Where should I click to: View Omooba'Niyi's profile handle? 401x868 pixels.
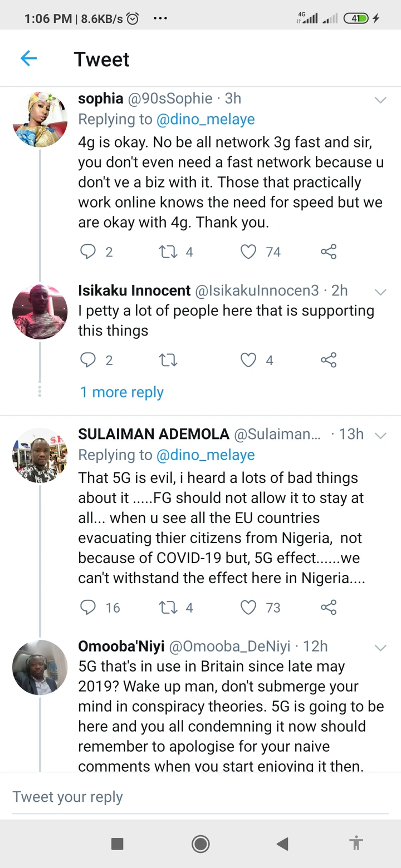coord(239,647)
